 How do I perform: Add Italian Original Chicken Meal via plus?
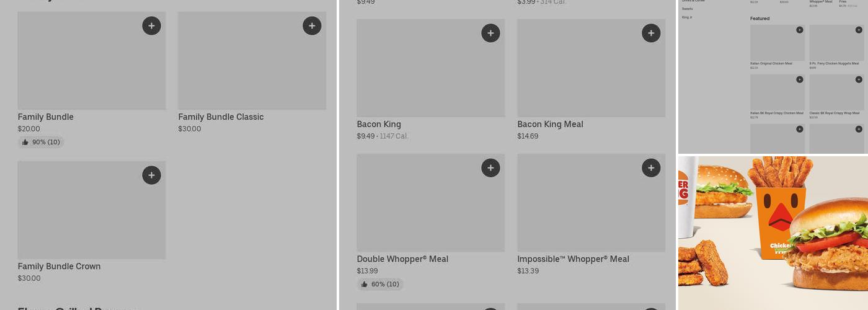799,30
